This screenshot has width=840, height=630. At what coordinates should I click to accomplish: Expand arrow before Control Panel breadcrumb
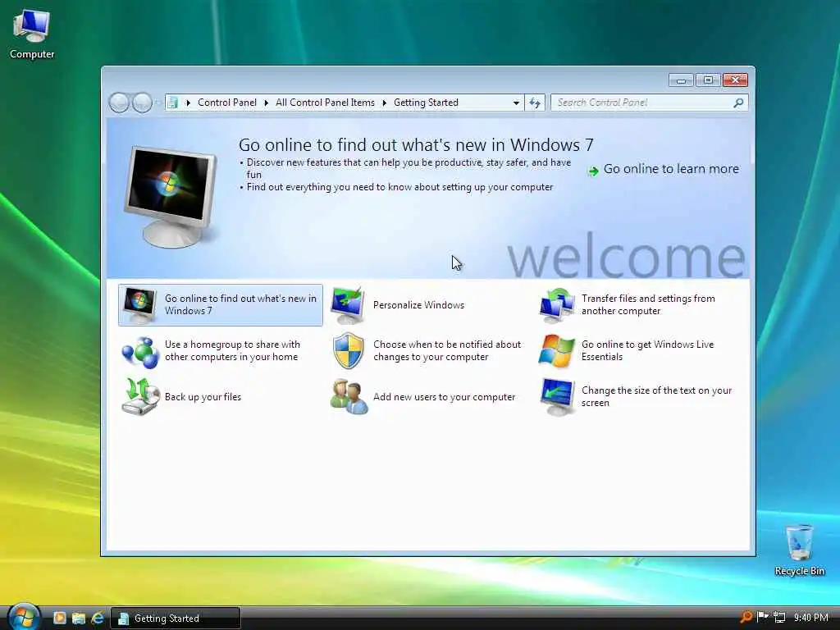pyautogui.click(x=188, y=103)
